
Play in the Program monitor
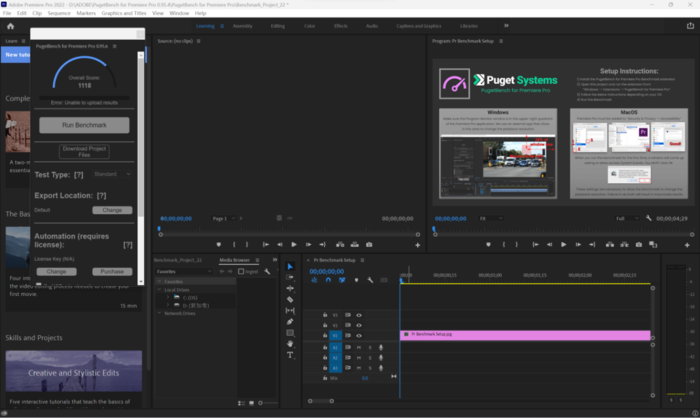[563, 245]
